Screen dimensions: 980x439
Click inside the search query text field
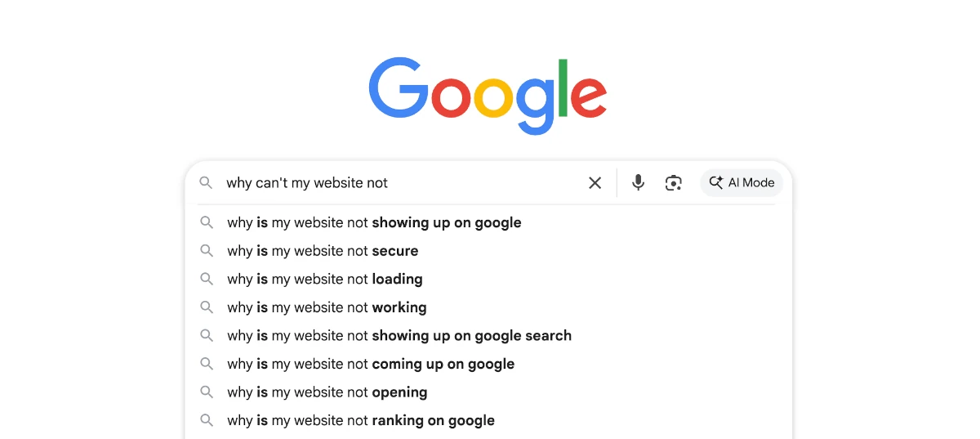pos(400,183)
